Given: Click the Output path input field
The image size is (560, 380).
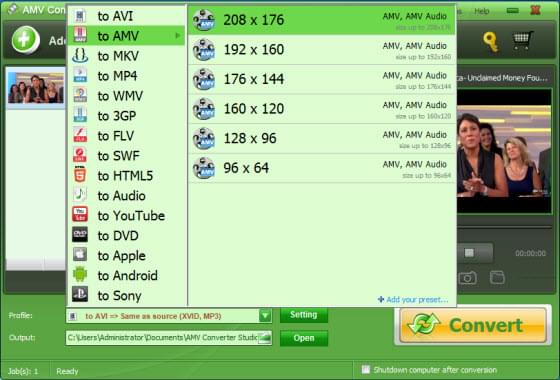Looking at the screenshot, I should pyautogui.click(x=162, y=338).
